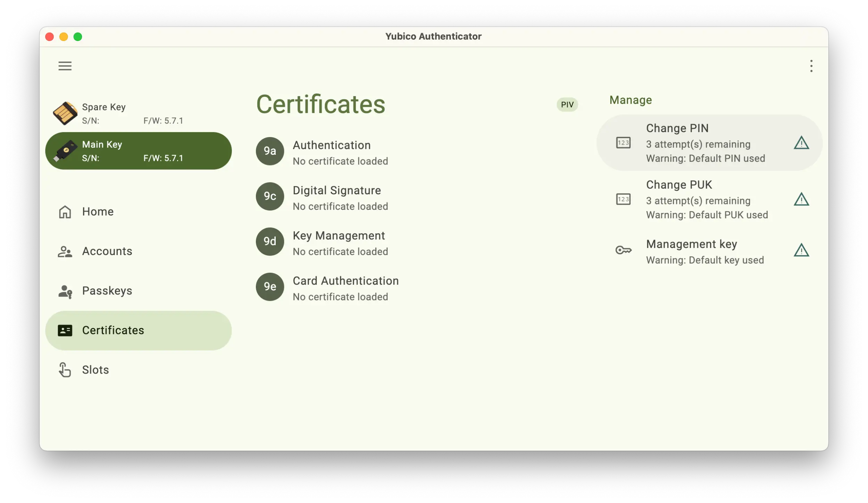Viewport: 868px width, 503px height.
Task: Select the Main Key YubiKey device
Action: [138, 151]
